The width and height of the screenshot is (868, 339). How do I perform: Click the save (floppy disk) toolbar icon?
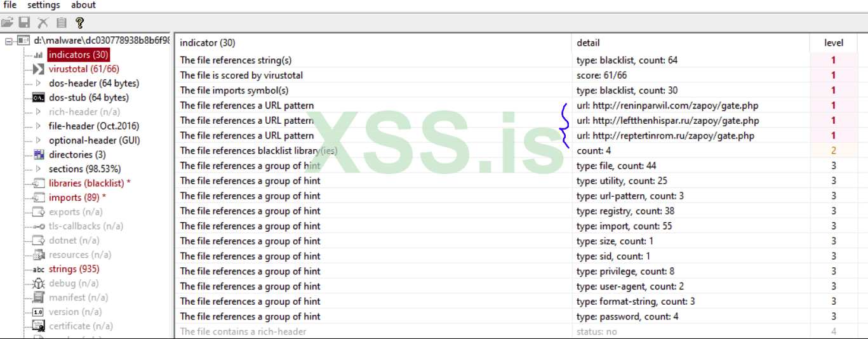24,23
